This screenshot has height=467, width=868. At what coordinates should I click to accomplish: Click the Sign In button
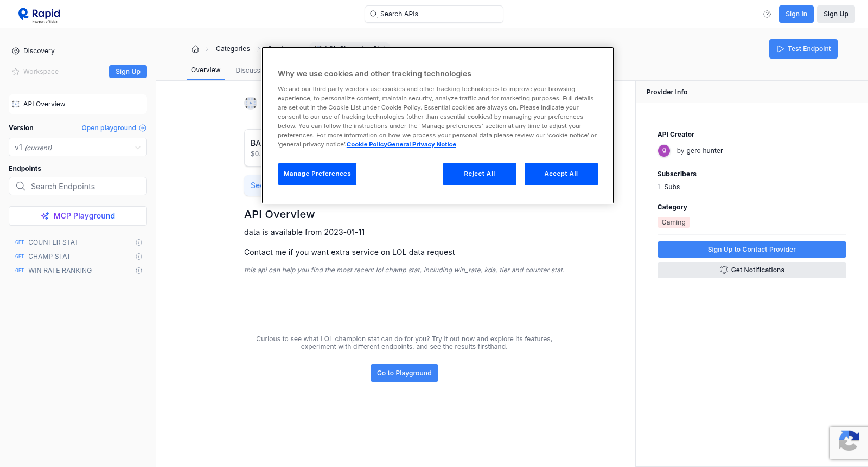pos(796,14)
